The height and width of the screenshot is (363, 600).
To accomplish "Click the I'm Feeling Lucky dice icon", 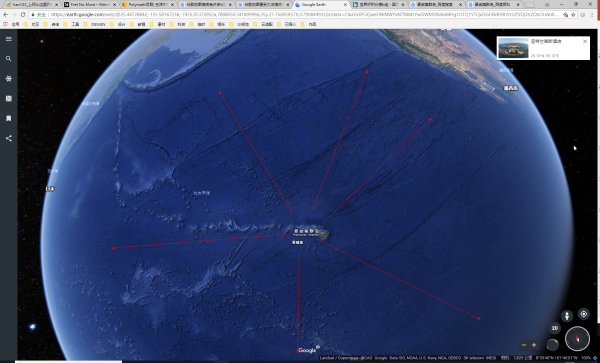I will [x=8, y=99].
